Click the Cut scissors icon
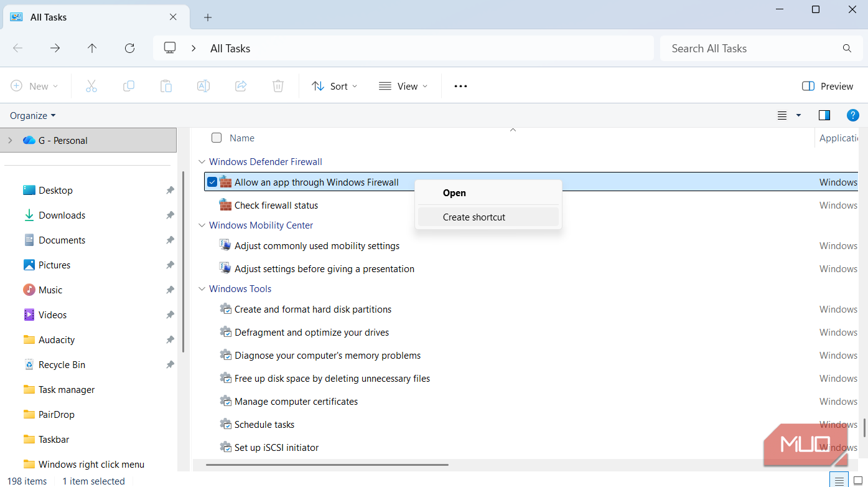 [91, 86]
